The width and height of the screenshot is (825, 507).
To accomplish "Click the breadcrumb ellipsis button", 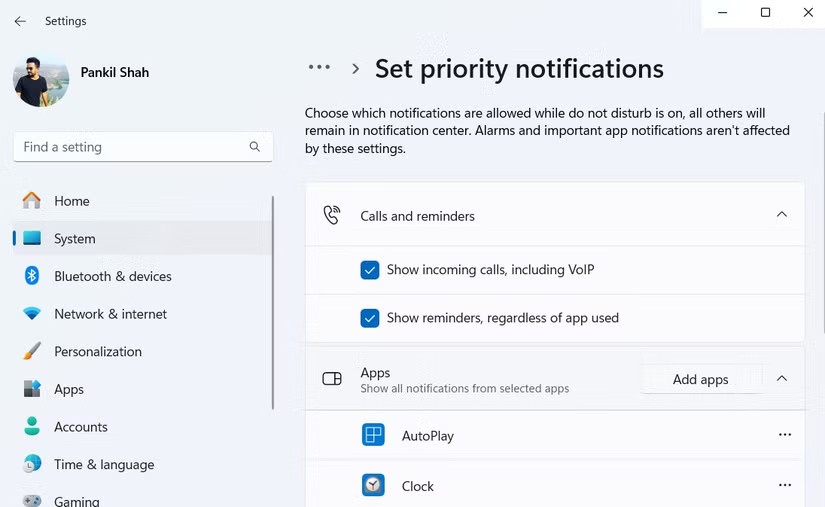I will point(319,68).
